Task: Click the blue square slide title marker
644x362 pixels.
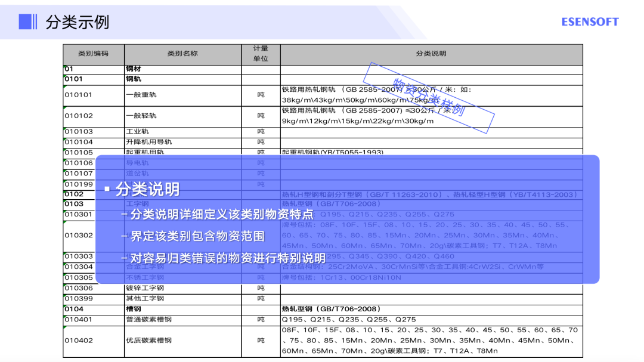Action: click(28, 22)
